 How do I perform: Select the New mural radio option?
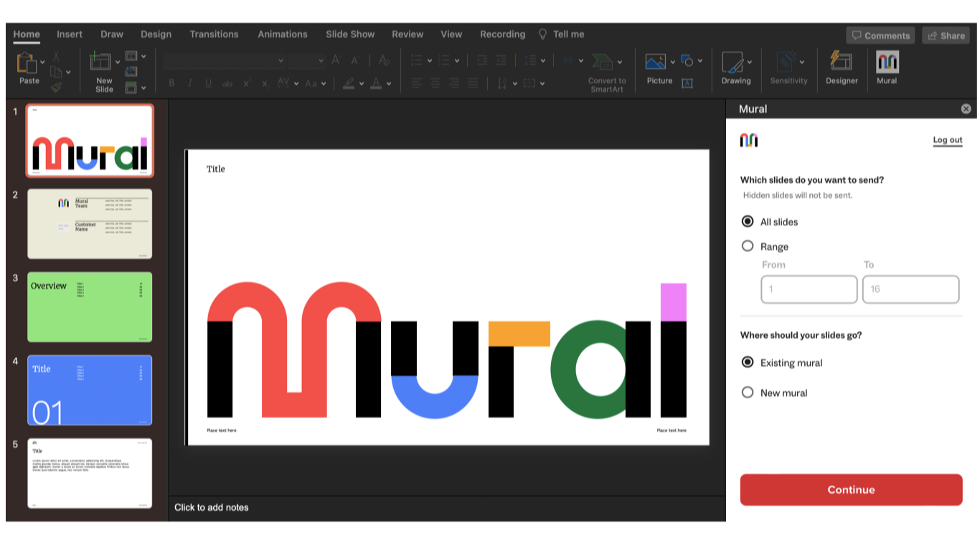click(748, 392)
